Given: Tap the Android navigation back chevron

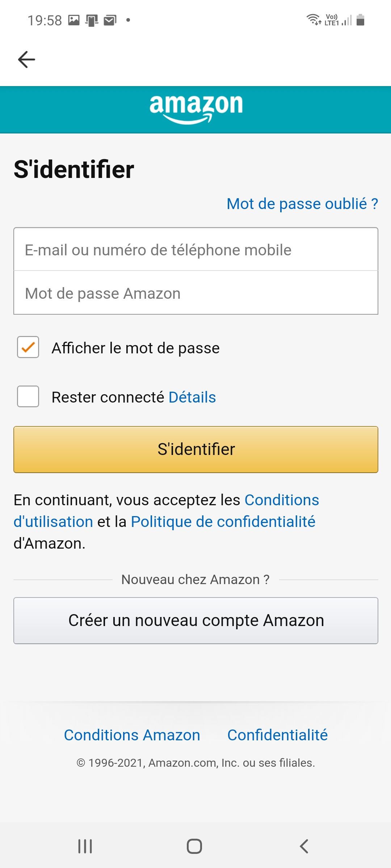Looking at the screenshot, I should [x=304, y=846].
